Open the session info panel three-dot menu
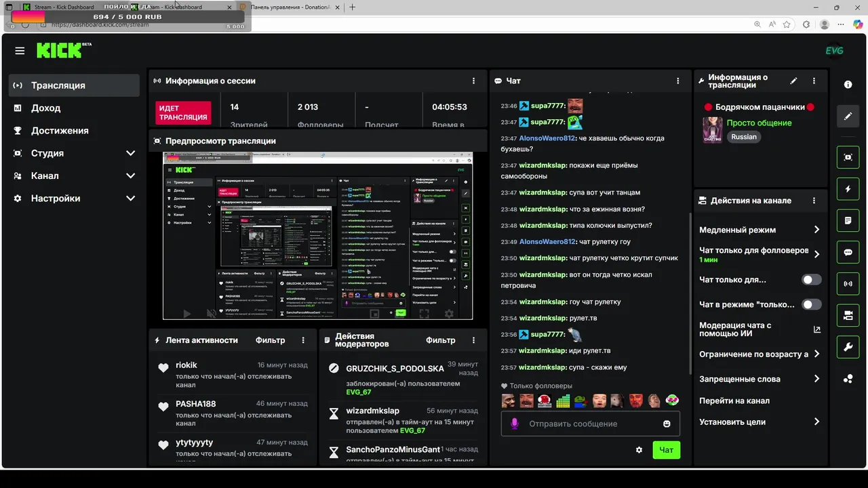 click(x=473, y=81)
